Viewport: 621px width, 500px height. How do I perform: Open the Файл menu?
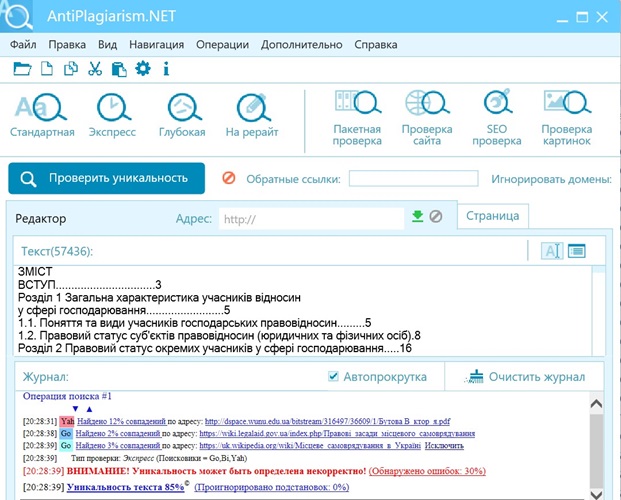click(23, 44)
